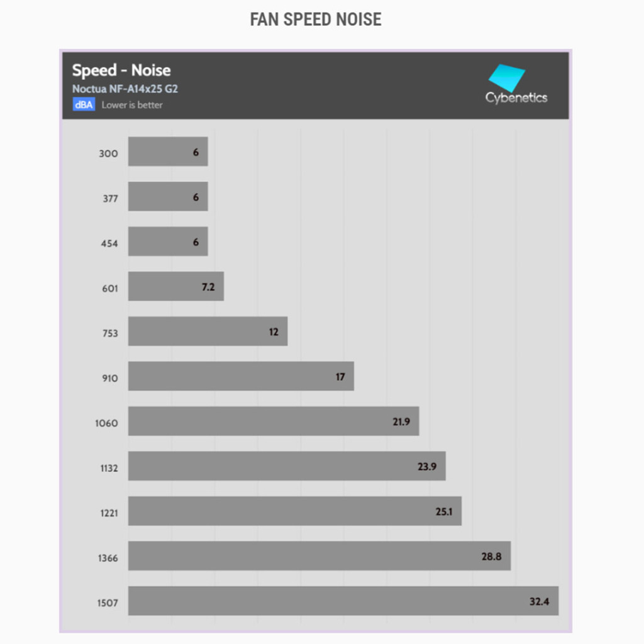The image size is (644, 644).
Task: Click the 753 RPM bar showing 12
Action: click(208, 331)
